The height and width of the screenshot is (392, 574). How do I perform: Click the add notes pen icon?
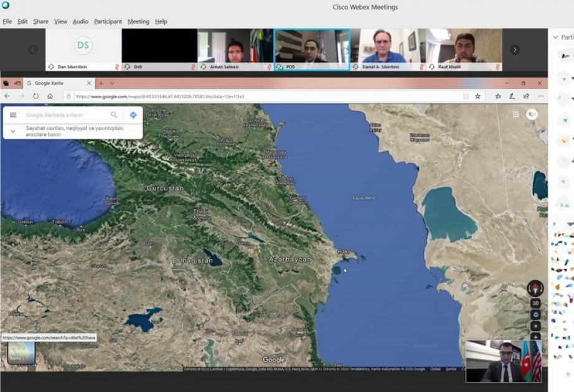point(512,96)
